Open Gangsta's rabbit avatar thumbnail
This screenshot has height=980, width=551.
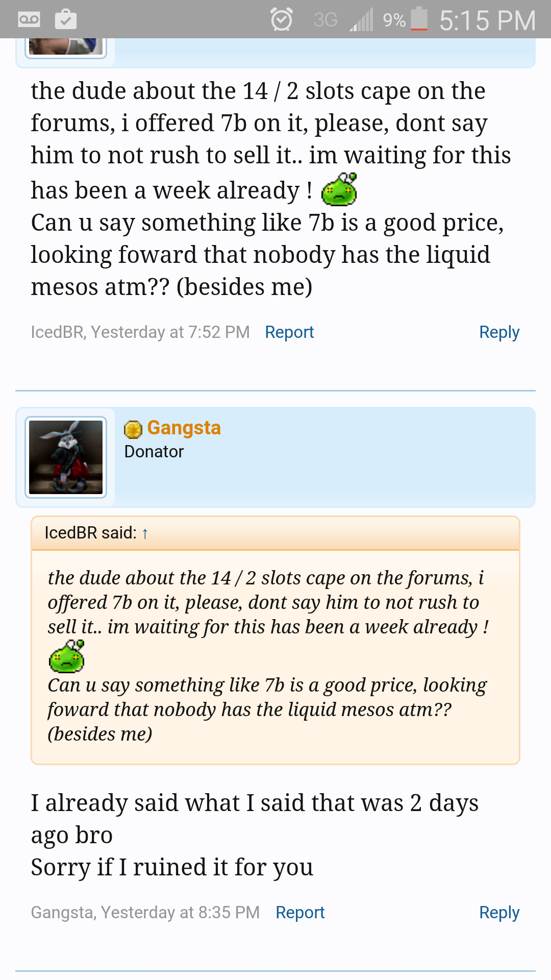pyautogui.click(x=66, y=457)
